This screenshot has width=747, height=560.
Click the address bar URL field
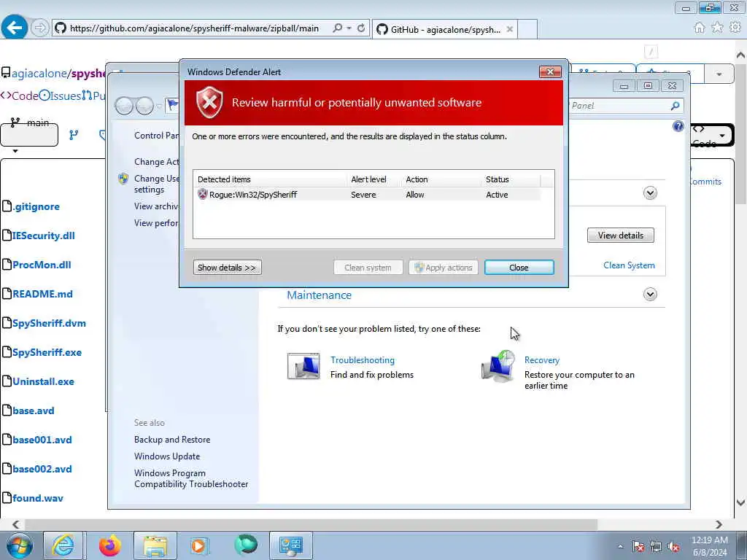click(194, 28)
